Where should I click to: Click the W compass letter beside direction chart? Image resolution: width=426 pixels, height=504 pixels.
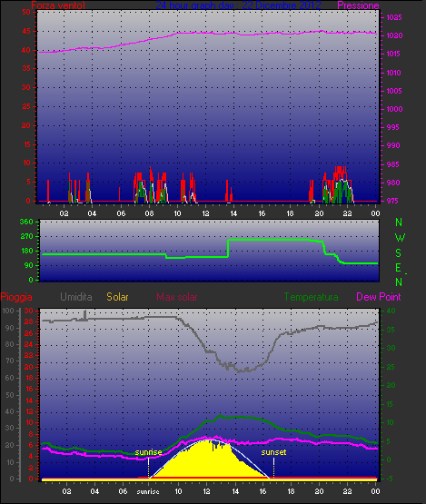coord(400,238)
